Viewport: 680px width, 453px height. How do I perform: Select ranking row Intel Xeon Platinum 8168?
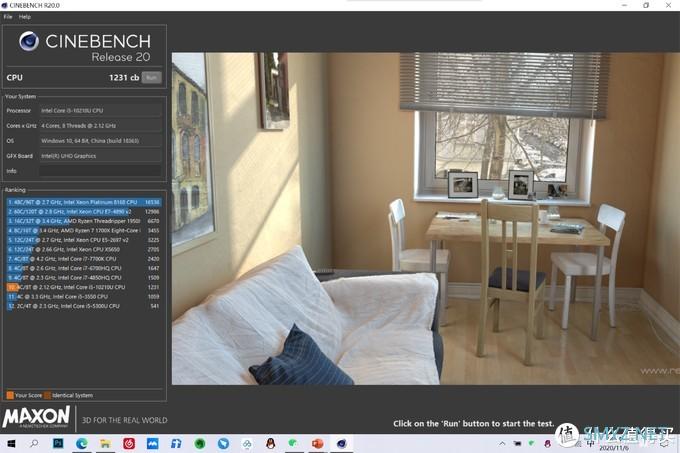(x=84, y=202)
